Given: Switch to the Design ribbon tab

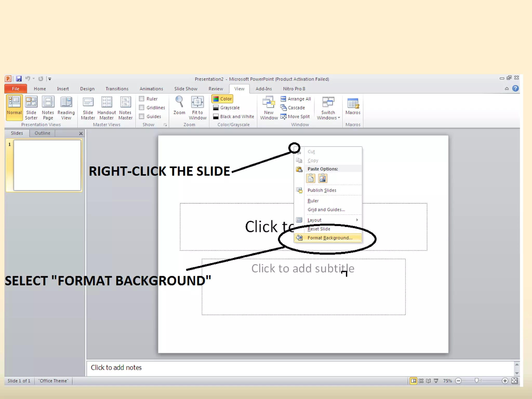Looking at the screenshot, I should [x=87, y=89].
